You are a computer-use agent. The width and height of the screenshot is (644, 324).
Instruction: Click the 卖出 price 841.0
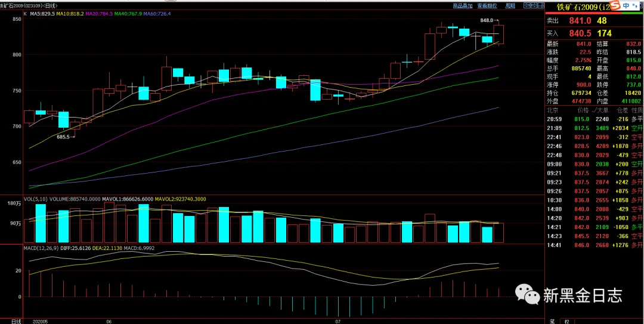(x=580, y=20)
